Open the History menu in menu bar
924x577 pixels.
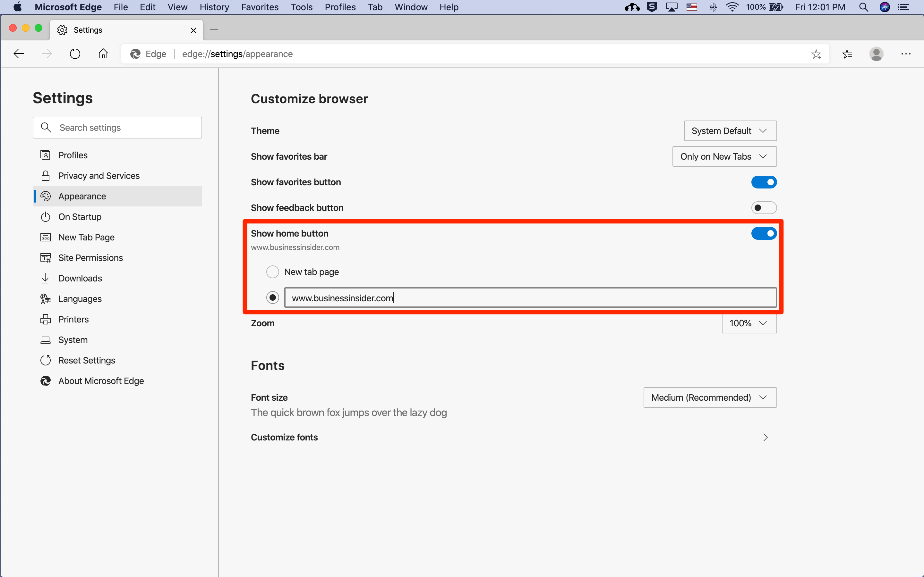pos(214,7)
